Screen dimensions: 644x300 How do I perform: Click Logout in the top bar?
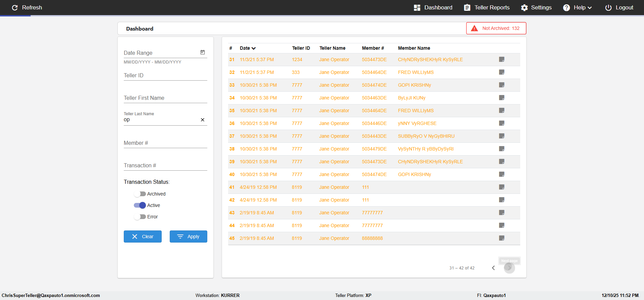coord(619,7)
